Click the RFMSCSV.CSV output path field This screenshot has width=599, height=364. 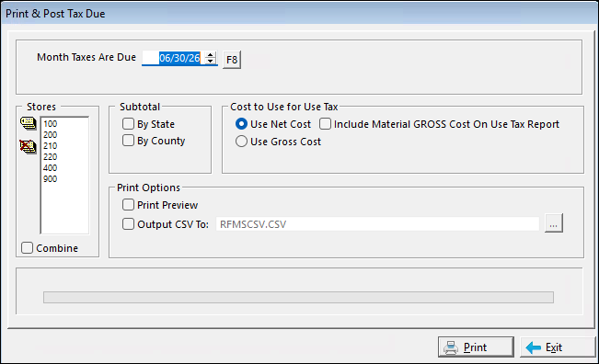[x=377, y=224]
